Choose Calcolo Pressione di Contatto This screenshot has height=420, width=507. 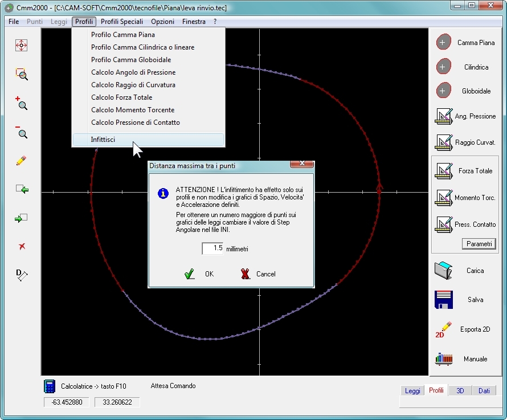(x=149, y=123)
